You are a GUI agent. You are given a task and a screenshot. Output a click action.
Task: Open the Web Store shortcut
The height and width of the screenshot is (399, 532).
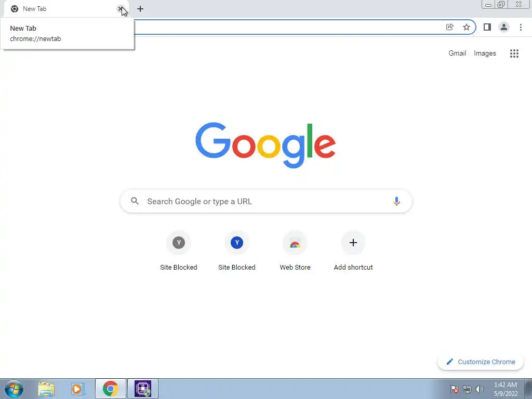point(295,251)
